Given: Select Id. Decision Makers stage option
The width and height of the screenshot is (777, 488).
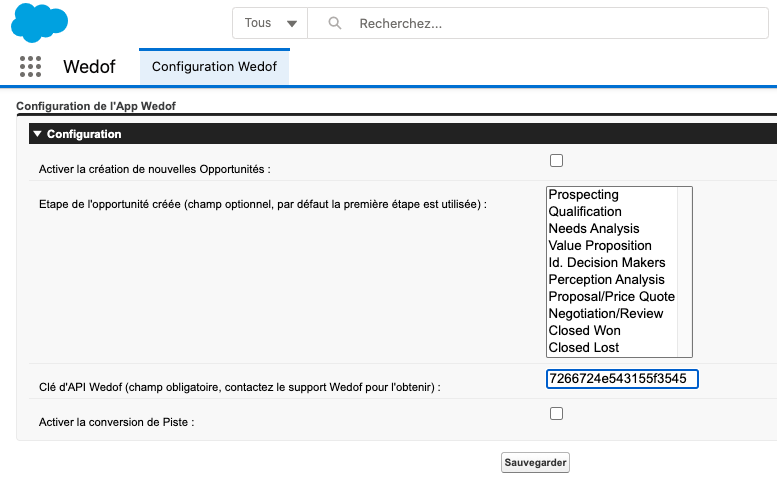Looking at the screenshot, I should coord(612,263).
